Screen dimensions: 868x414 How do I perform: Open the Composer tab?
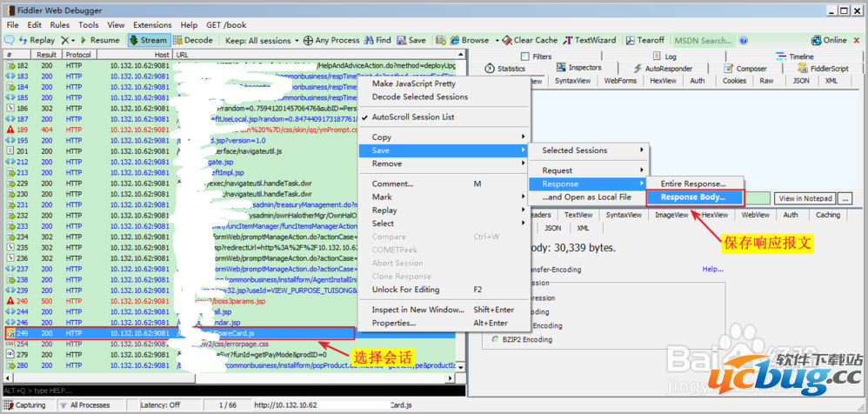tap(745, 68)
